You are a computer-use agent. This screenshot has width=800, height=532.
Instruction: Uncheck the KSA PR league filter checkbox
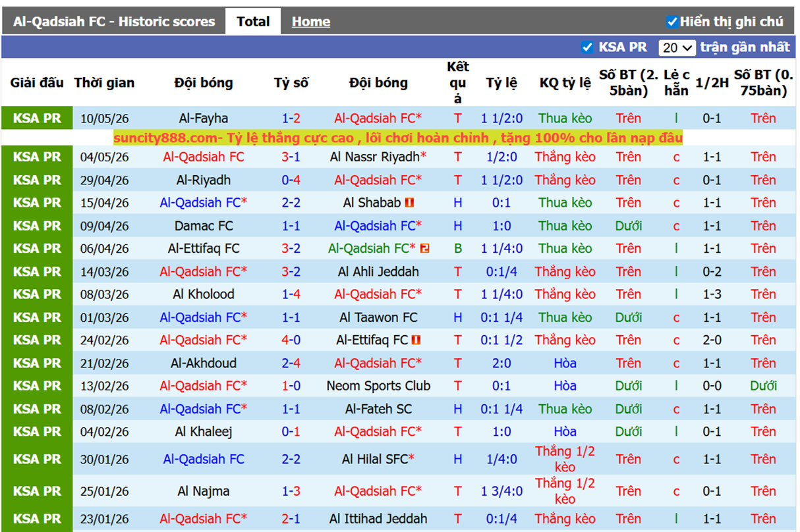click(x=587, y=47)
